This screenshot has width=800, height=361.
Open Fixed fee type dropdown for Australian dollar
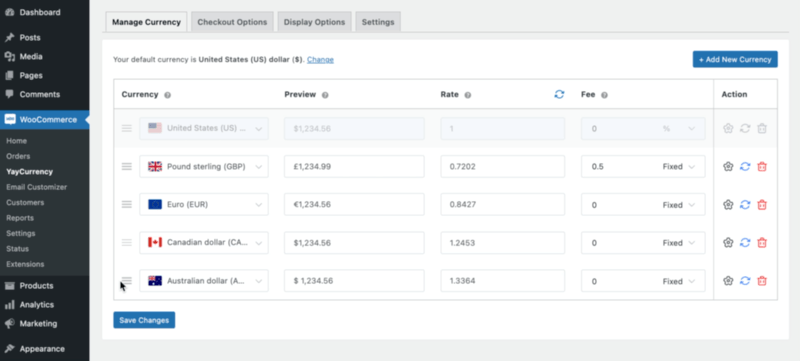click(679, 281)
